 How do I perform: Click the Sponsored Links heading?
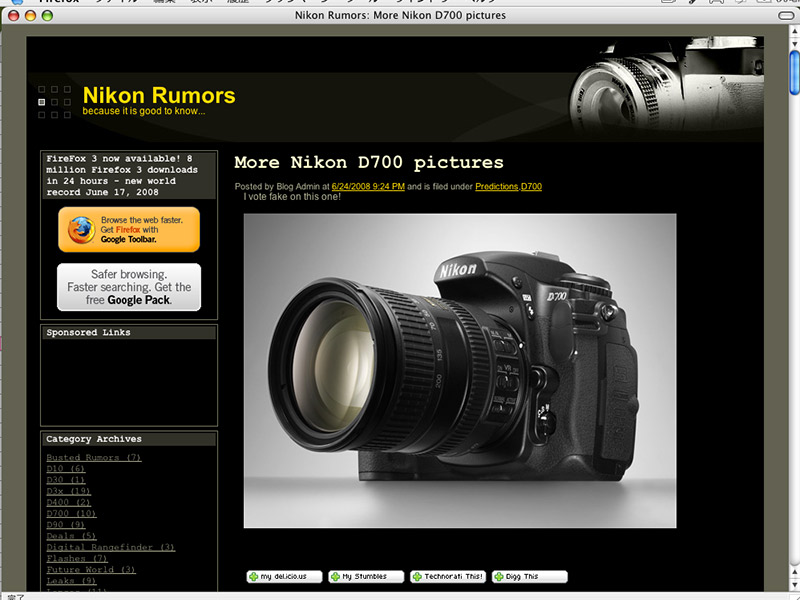88,333
